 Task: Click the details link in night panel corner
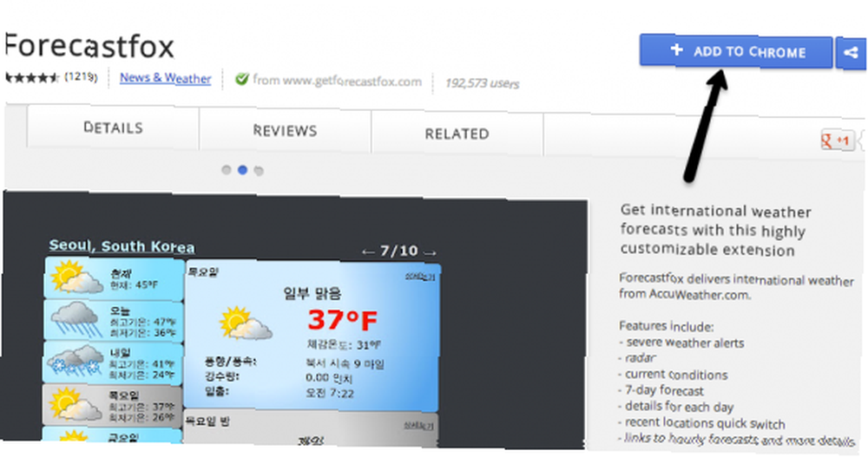419,426
